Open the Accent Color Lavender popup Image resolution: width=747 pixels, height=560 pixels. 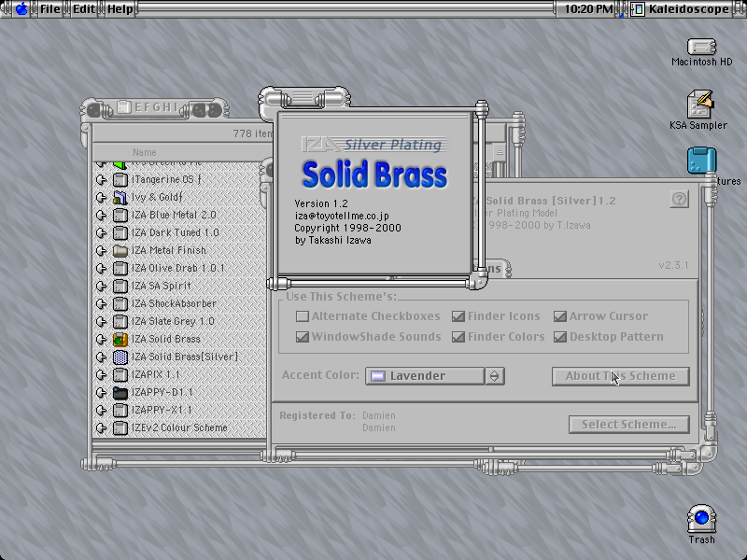pyautogui.click(x=434, y=376)
